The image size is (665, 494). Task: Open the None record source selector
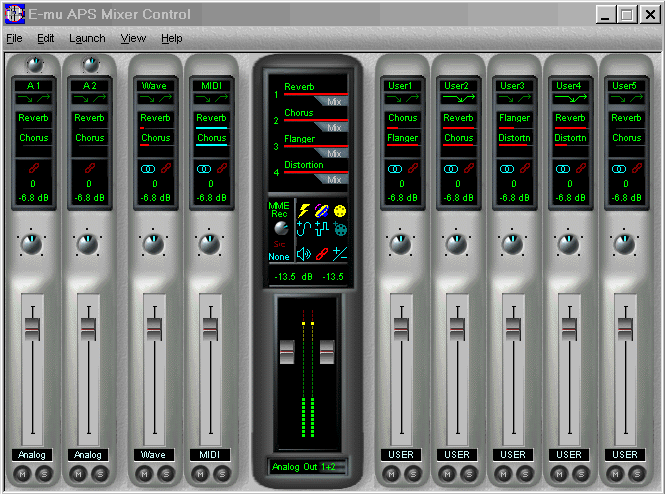(279, 257)
